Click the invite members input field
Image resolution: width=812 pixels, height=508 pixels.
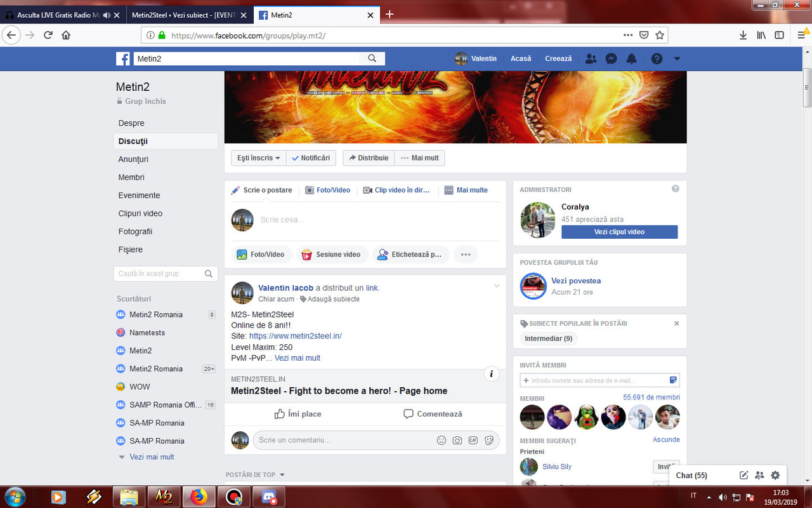coord(599,380)
